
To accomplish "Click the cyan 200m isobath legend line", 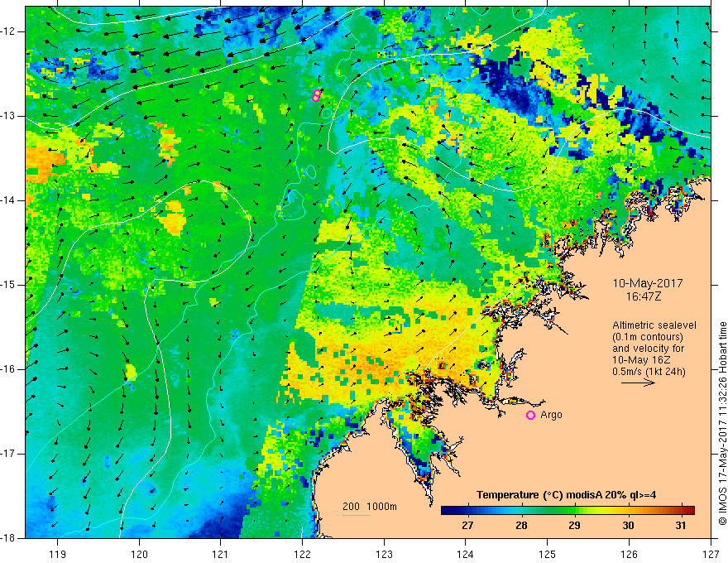I will 356,515.
